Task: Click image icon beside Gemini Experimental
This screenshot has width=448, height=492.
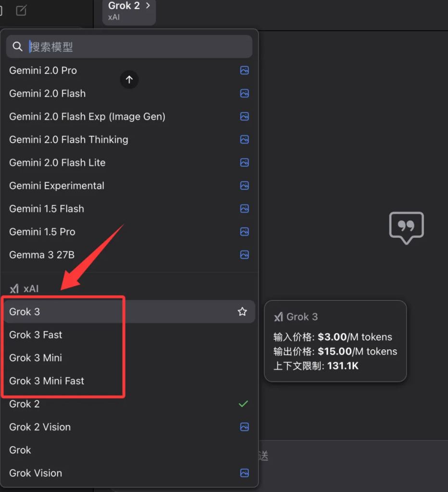Action: point(245,186)
